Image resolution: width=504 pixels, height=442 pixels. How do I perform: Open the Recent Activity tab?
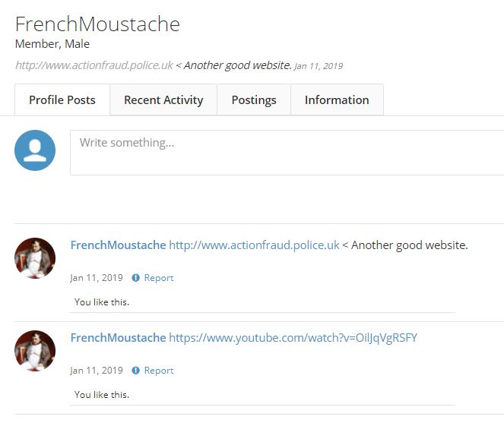163,100
